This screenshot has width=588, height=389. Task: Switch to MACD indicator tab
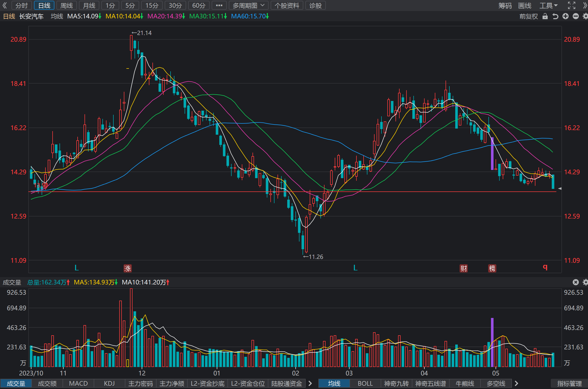pyautogui.click(x=78, y=384)
